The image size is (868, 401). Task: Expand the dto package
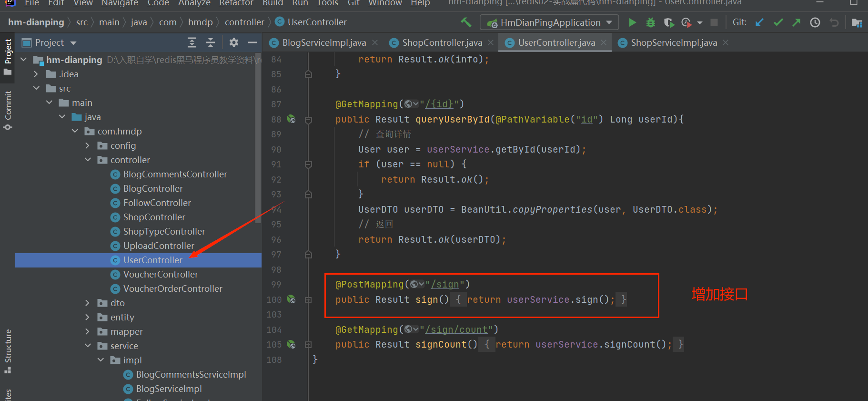(87, 303)
